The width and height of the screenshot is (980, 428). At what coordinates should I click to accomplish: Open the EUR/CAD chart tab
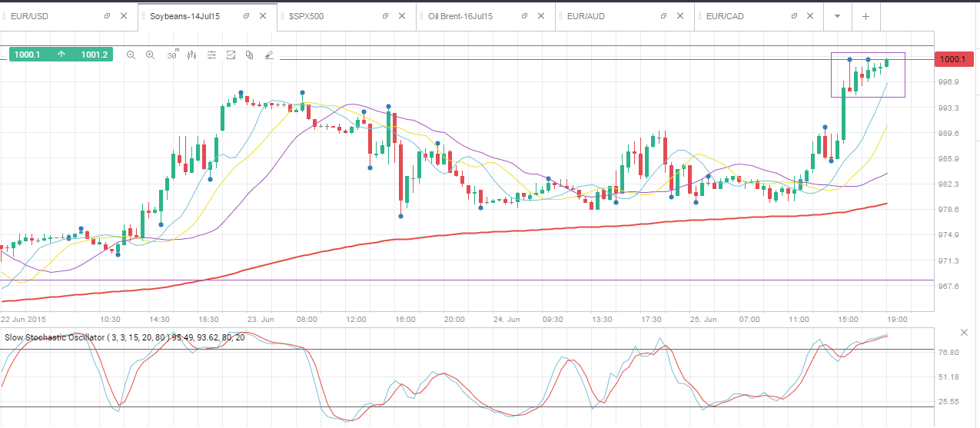725,16
